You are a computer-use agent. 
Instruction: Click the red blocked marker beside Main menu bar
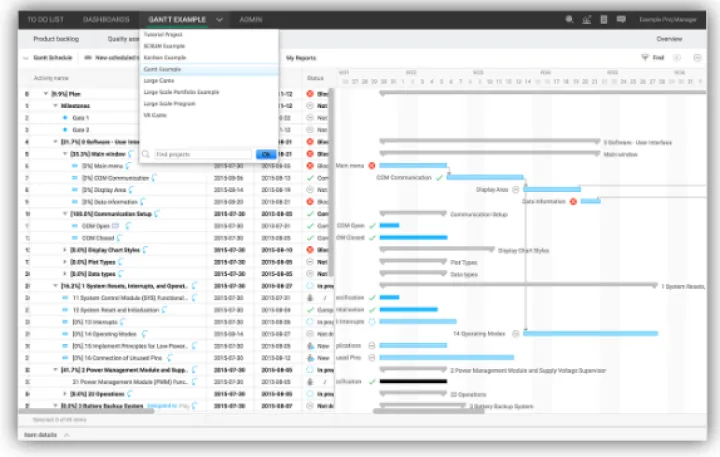pyautogui.click(x=371, y=165)
